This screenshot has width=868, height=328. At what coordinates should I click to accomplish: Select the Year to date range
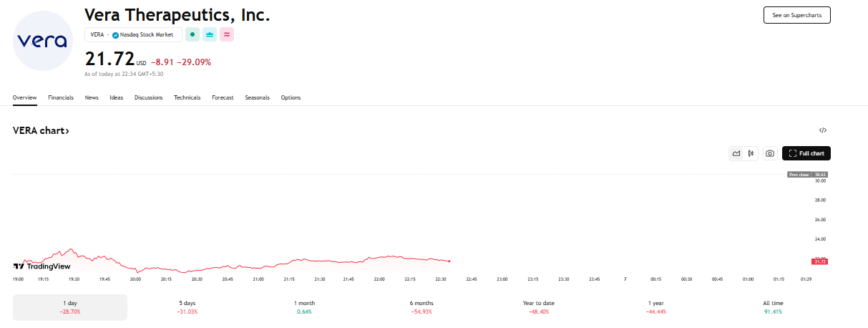coord(539,307)
